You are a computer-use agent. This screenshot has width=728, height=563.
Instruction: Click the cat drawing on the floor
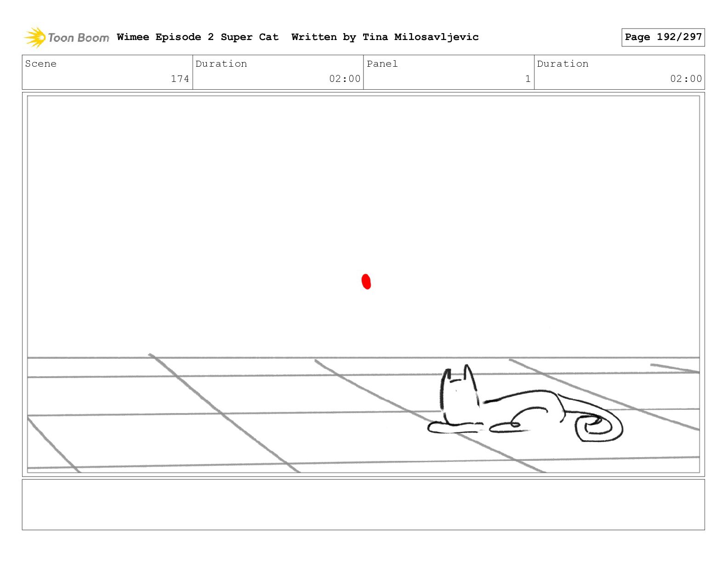pyautogui.click(x=525, y=404)
